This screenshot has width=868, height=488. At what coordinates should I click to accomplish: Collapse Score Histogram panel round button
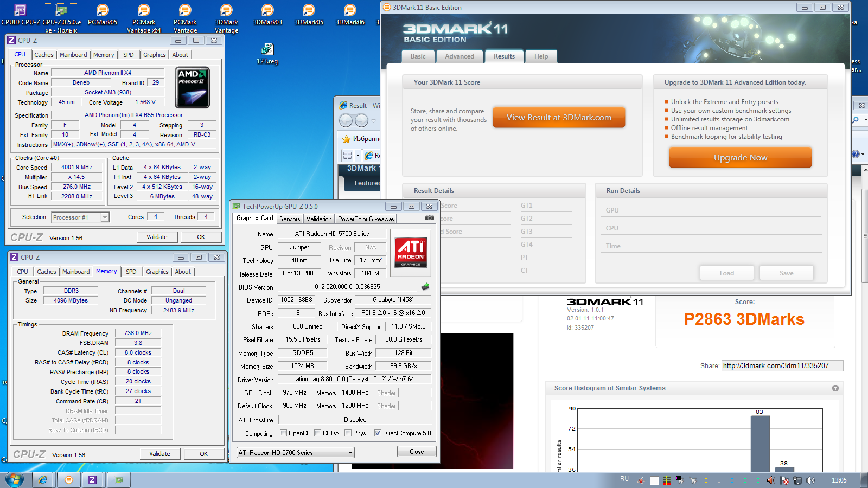(x=835, y=388)
